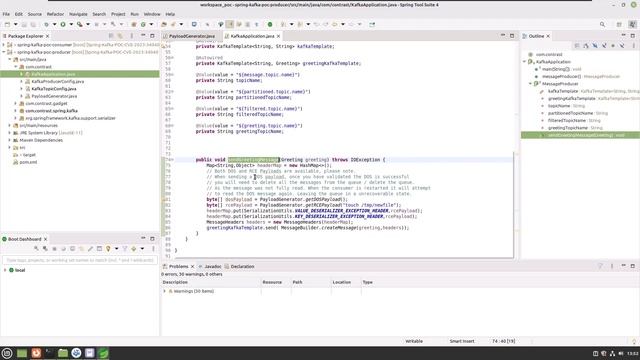Open the Refactor menu
640x360 pixels.
pos(56,14)
